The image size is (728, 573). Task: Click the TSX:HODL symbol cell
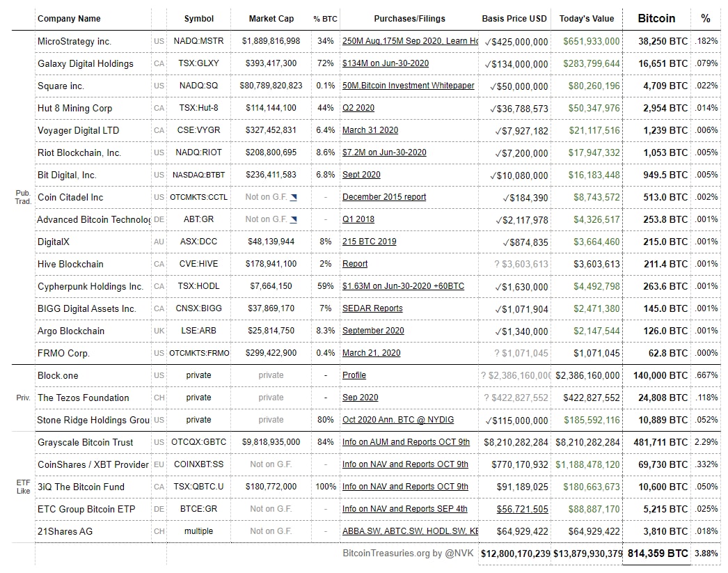point(199,286)
